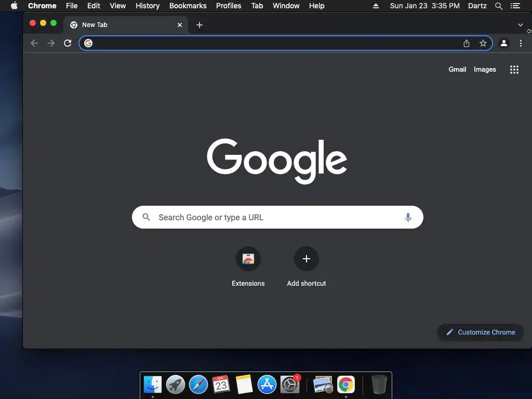532x399 pixels.
Task: Open Trash from the dock
Action: point(379,384)
